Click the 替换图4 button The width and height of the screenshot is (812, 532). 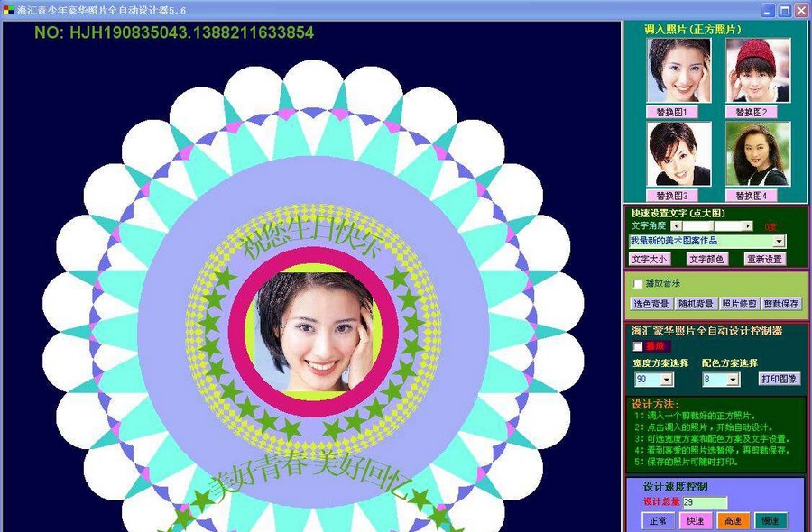(x=751, y=196)
